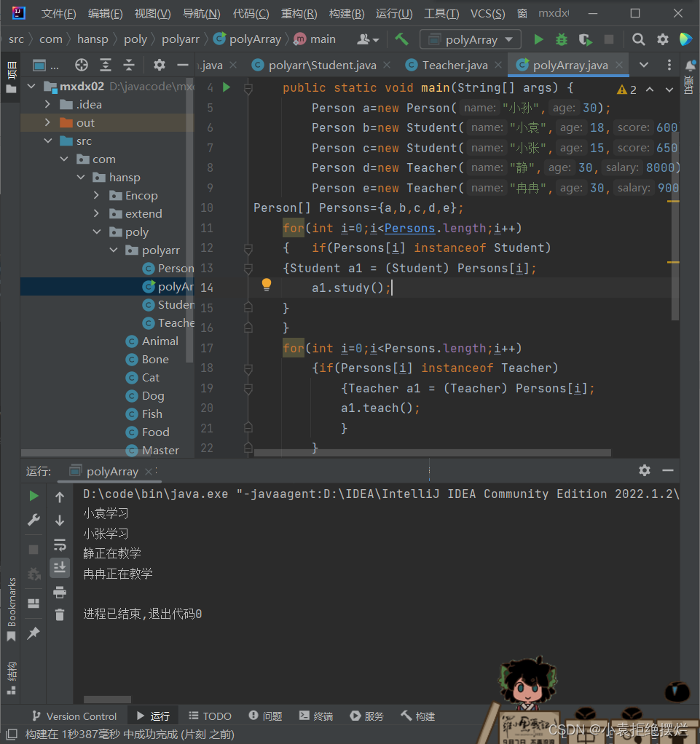The height and width of the screenshot is (744, 700).
Task: Click the Build hammer icon
Action: (x=401, y=39)
